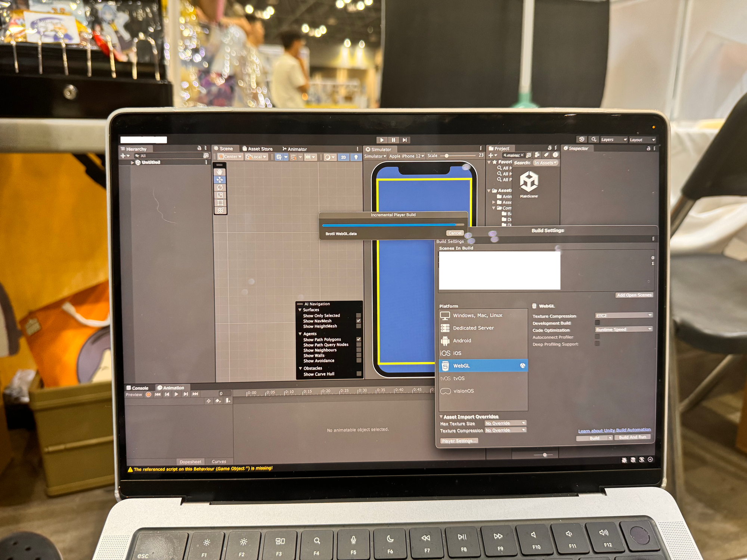Select the Move tool in Scene toolbar
Image resolution: width=747 pixels, height=560 pixels.
click(x=220, y=180)
